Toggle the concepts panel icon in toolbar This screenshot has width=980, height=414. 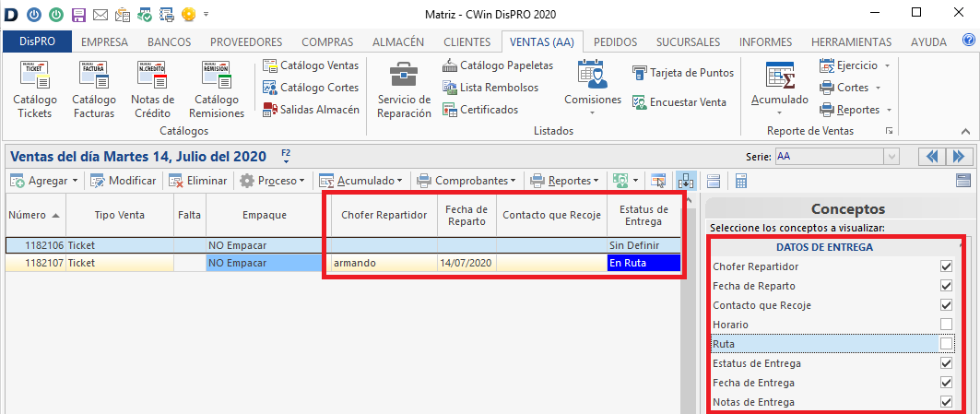click(686, 181)
